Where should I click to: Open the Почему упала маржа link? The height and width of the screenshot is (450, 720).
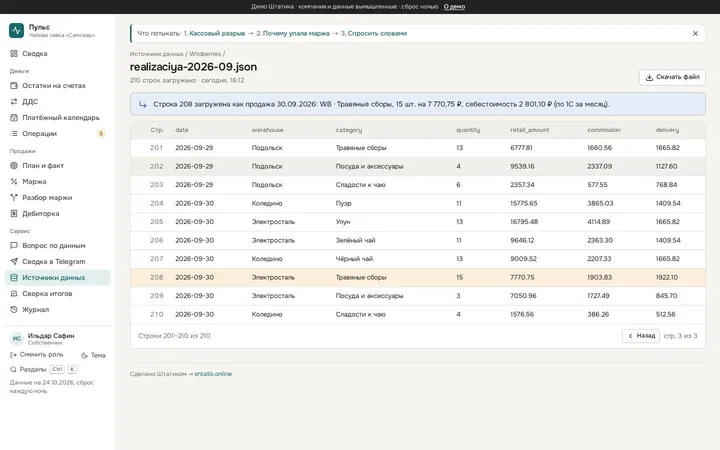296,34
